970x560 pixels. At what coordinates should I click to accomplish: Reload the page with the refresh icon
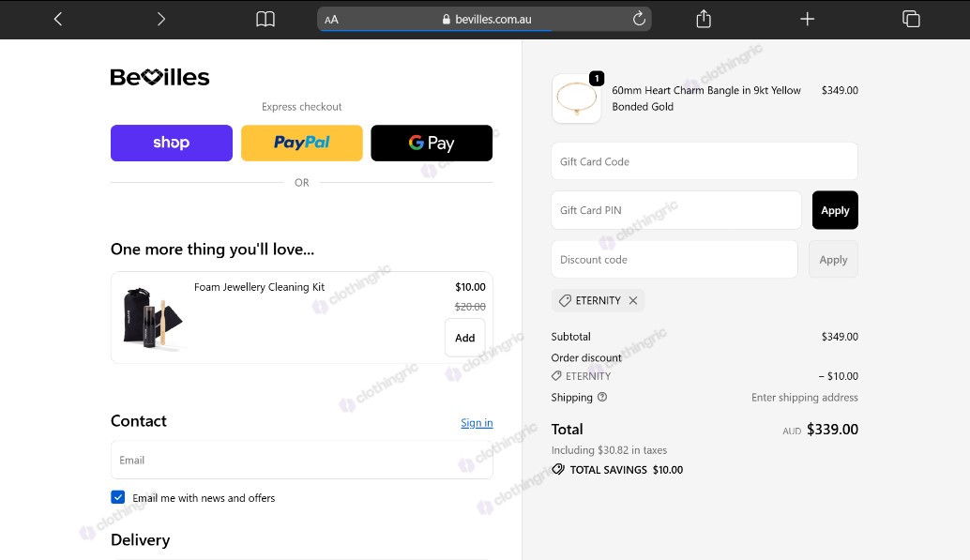639,19
